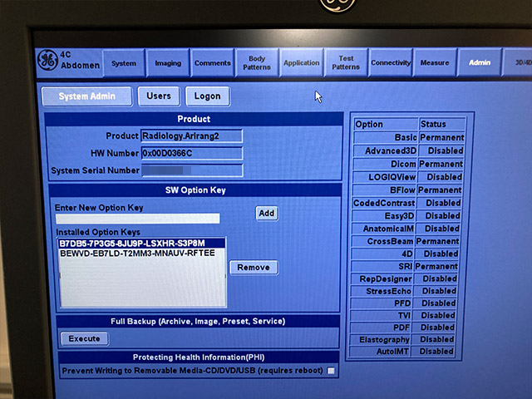
Task: Open the System tab
Action: [x=124, y=63]
